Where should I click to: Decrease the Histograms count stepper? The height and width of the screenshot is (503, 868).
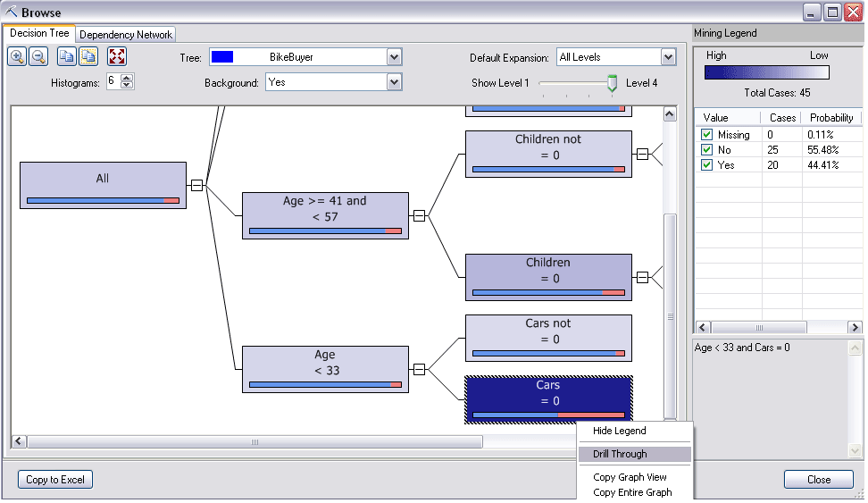(127, 85)
